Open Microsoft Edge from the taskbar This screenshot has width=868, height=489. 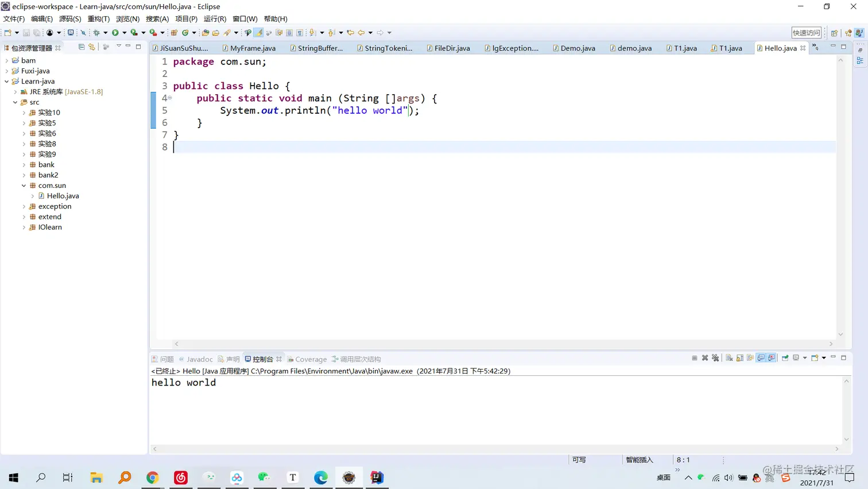coord(320,478)
